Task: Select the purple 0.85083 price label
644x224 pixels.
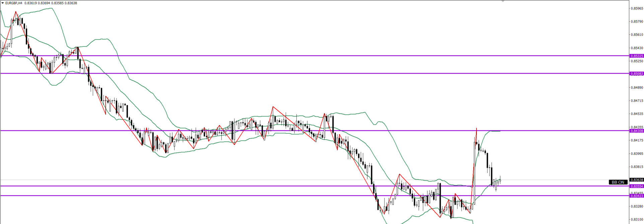Action: [x=637, y=74]
